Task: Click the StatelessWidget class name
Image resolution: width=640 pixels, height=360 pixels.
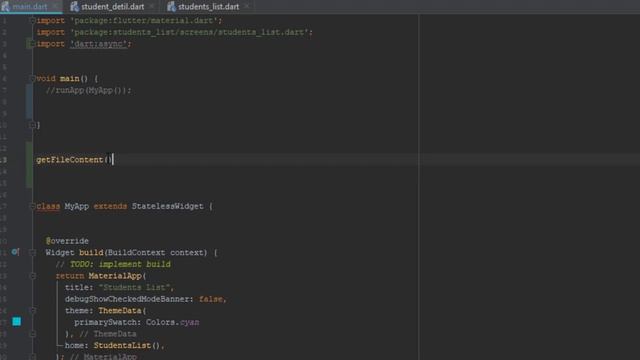Action: (167, 206)
